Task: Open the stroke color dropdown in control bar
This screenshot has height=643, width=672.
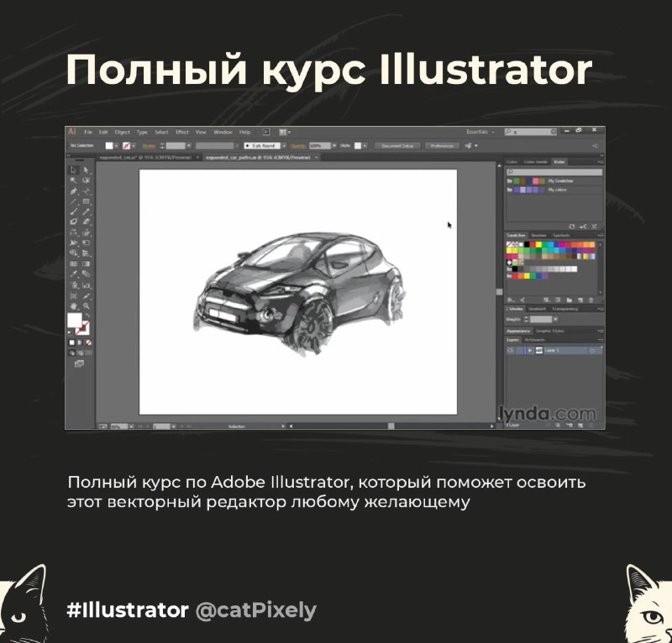Action: (134, 146)
